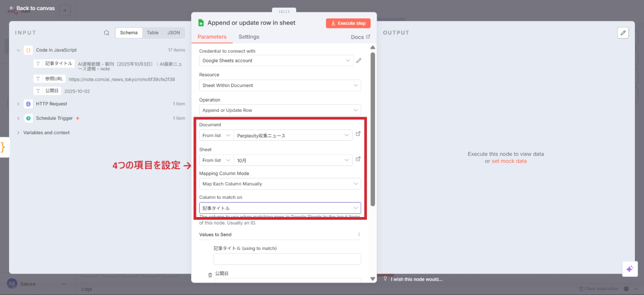Switch input view to JSON
This screenshot has width=644, height=295.
(173, 33)
